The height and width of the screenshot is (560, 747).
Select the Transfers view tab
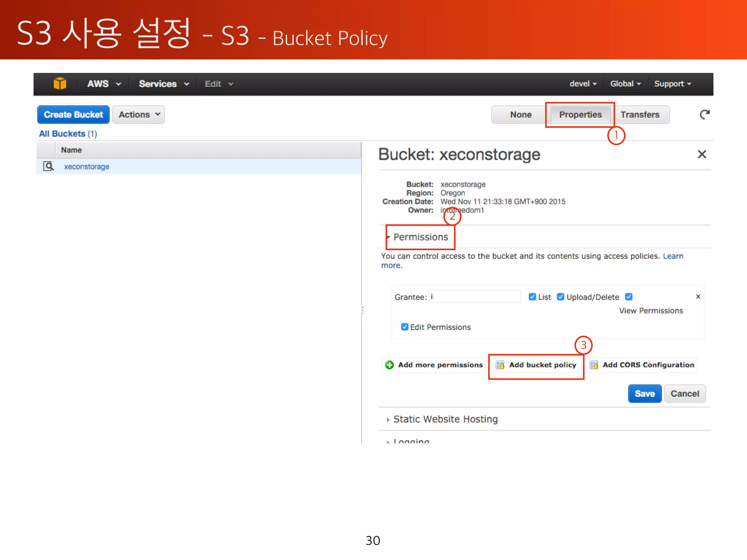click(x=640, y=114)
